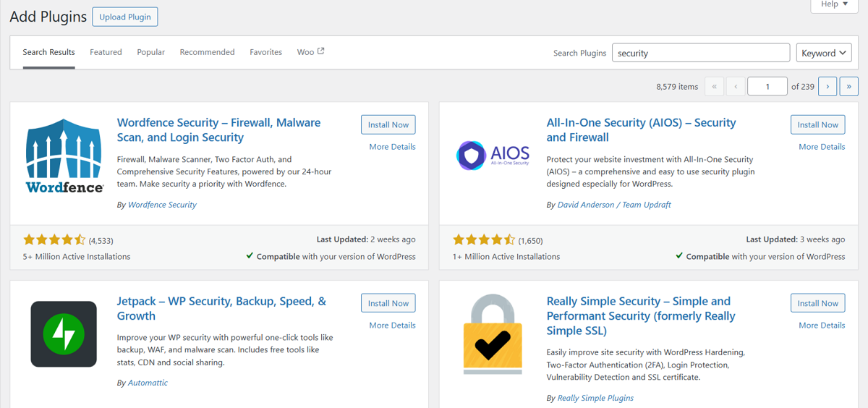
Task: Open the Keyword search type dropdown
Action: tap(824, 53)
